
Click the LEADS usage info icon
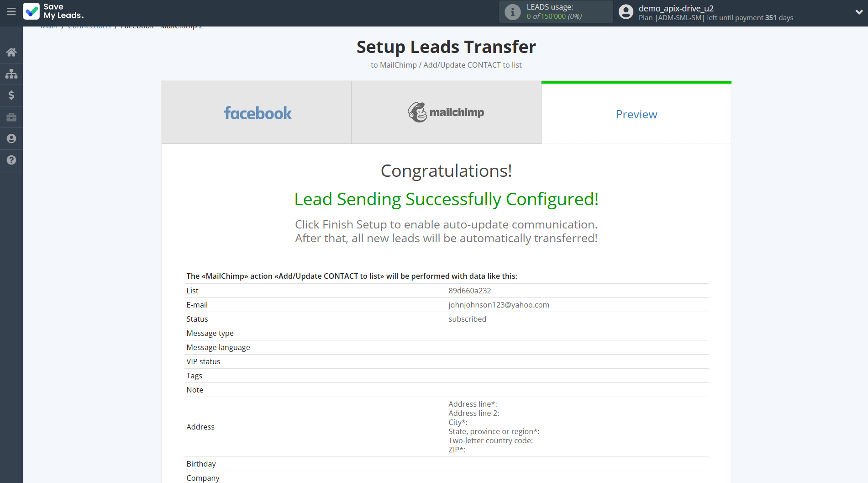click(x=512, y=12)
